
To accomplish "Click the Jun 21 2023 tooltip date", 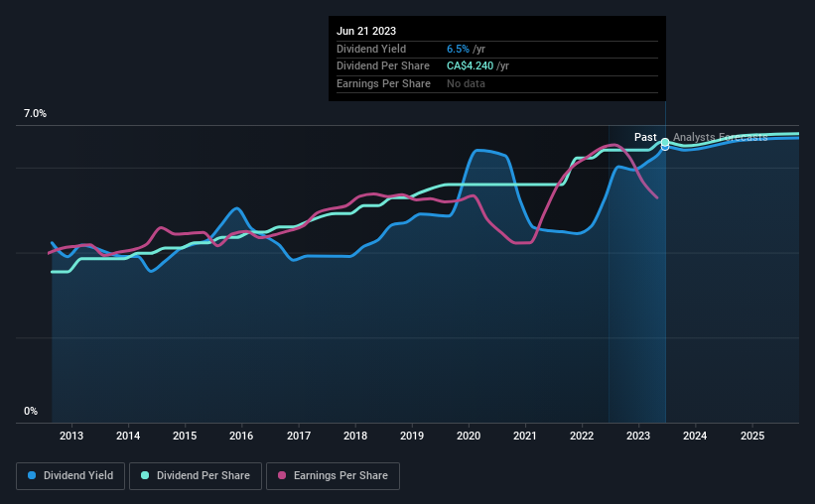I will tap(366, 31).
